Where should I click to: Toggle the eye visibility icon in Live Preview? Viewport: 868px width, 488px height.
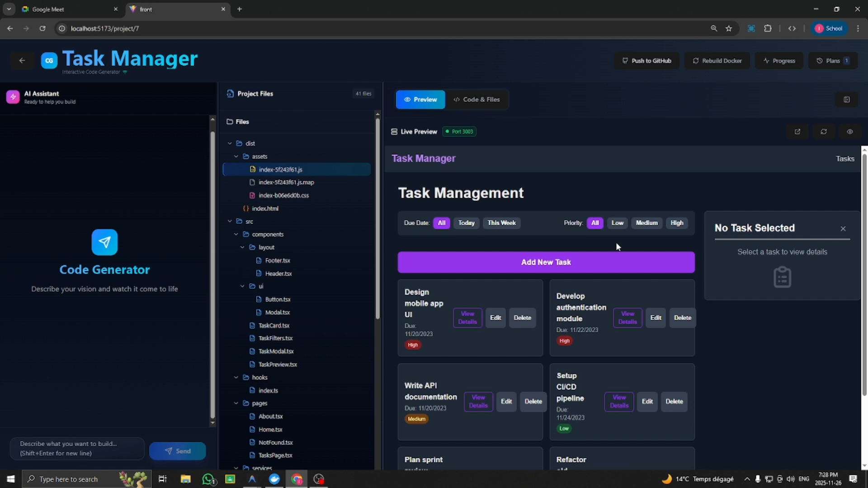tap(849, 131)
